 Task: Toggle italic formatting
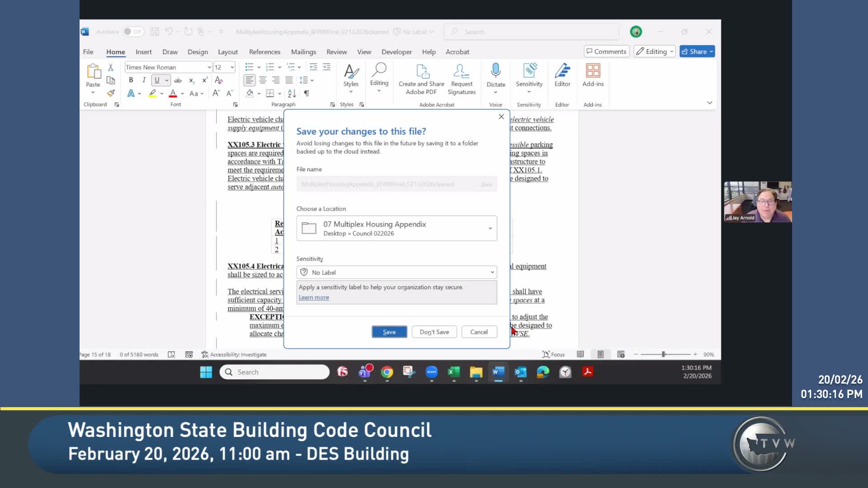pos(144,80)
